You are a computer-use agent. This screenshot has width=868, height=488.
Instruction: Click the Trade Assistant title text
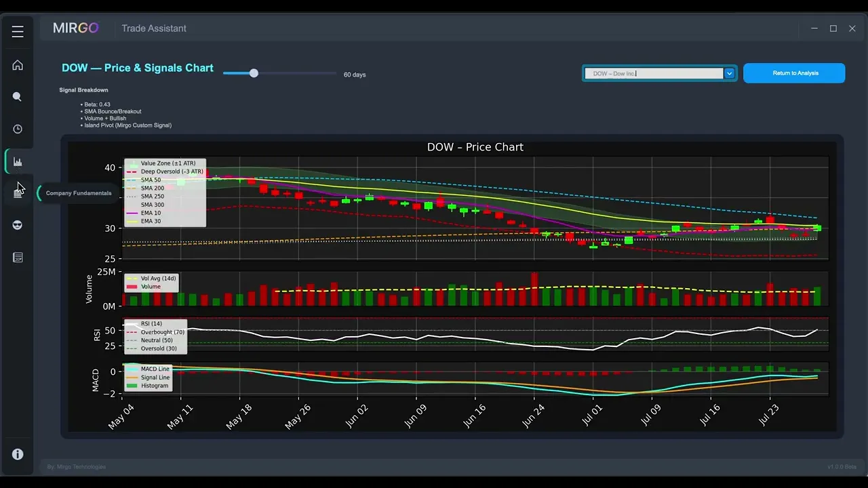click(154, 28)
